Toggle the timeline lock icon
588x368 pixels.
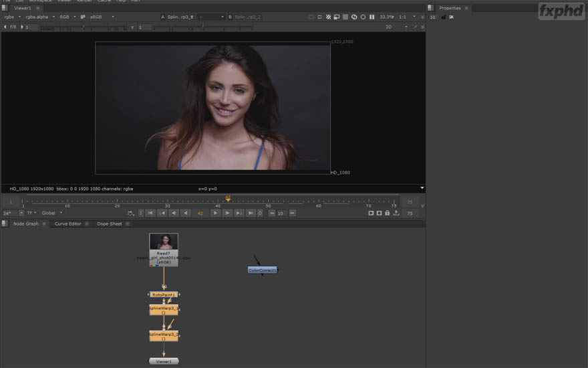[x=388, y=213]
